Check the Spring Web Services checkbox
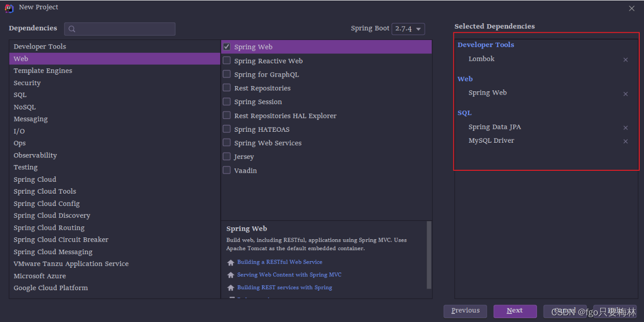 point(227,143)
